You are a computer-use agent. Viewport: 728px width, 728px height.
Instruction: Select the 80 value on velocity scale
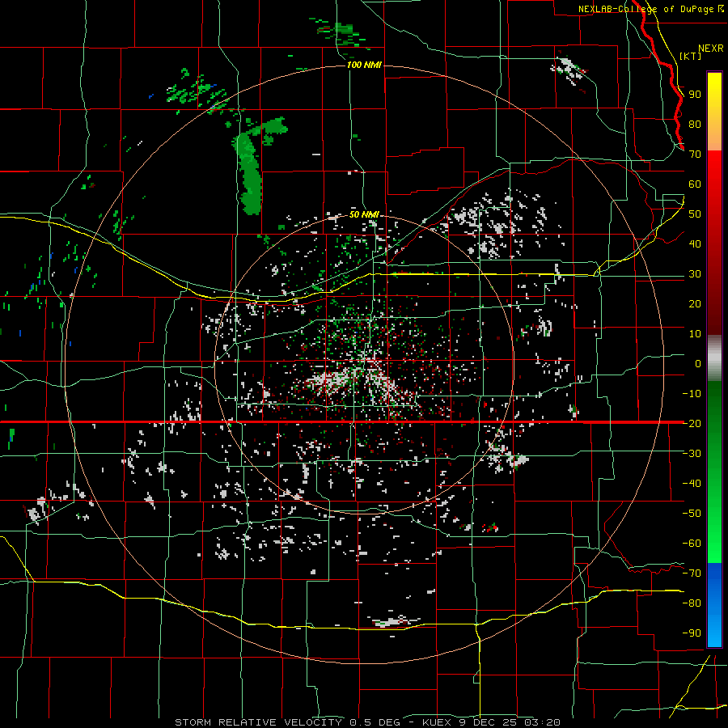(695, 125)
